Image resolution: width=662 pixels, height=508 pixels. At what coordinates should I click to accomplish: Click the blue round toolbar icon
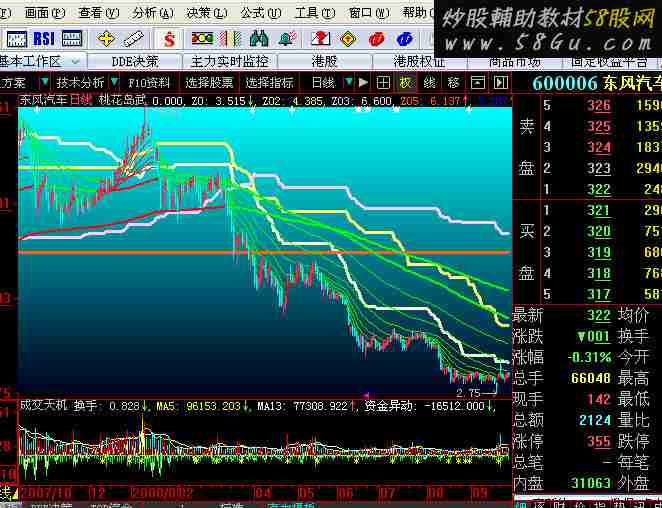(x=404, y=40)
